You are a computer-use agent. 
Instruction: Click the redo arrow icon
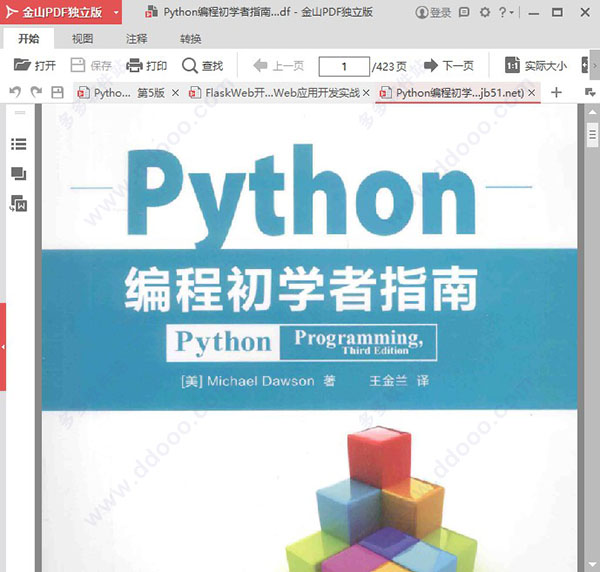click(x=36, y=92)
